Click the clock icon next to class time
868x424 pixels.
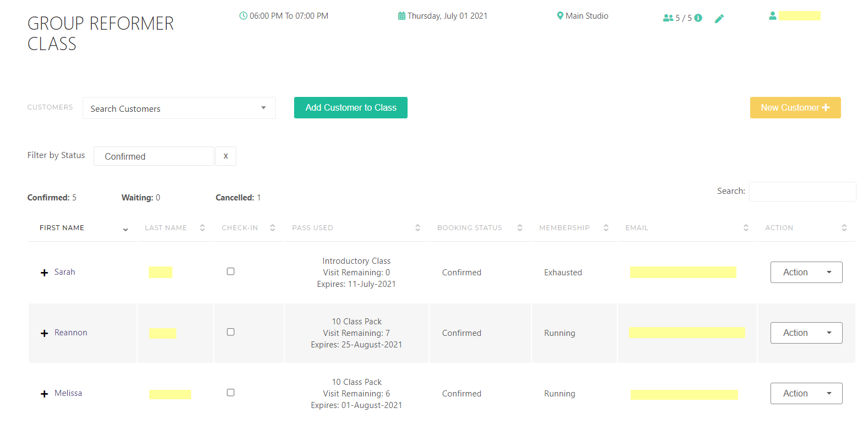(243, 16)
